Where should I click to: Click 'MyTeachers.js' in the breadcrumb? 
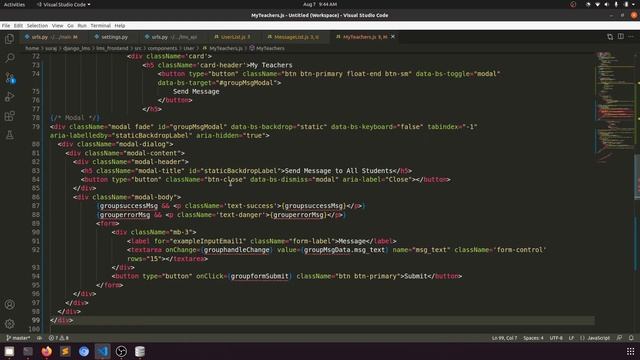pos(226,48)
